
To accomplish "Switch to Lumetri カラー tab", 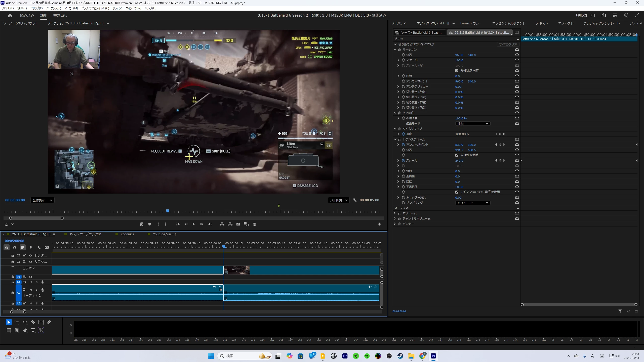I will tap(471, 23).
